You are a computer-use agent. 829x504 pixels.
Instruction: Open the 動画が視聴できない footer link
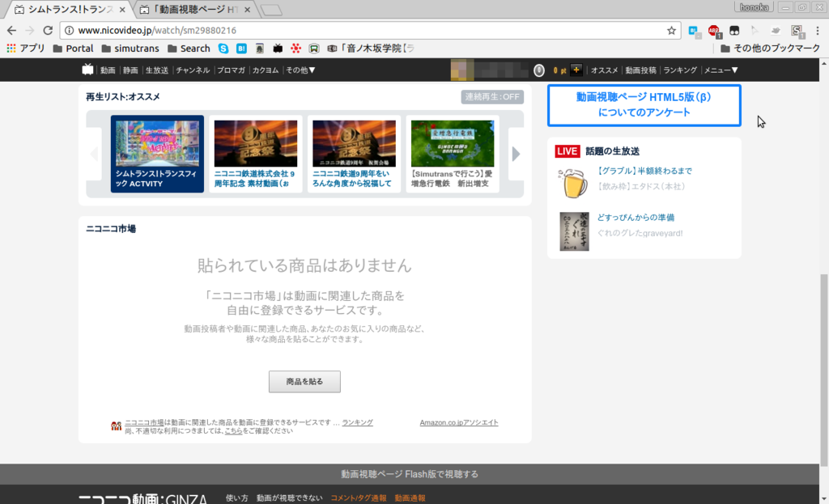click(x=289, y=498)
